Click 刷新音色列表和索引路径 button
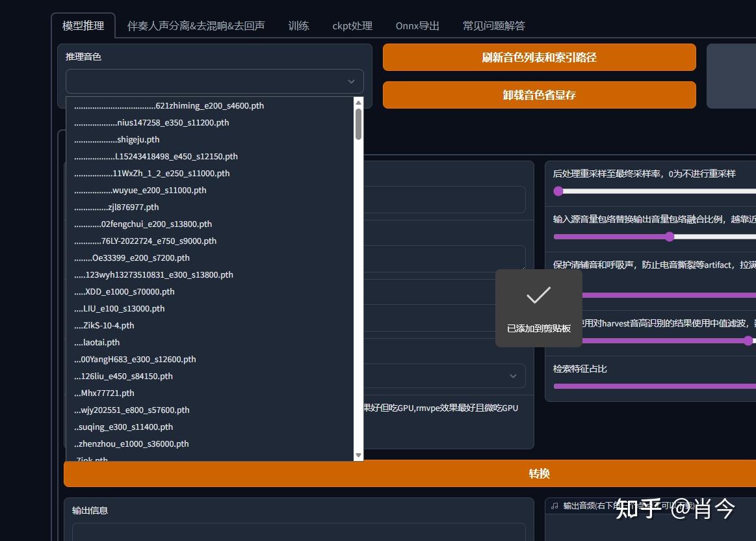 539,57
